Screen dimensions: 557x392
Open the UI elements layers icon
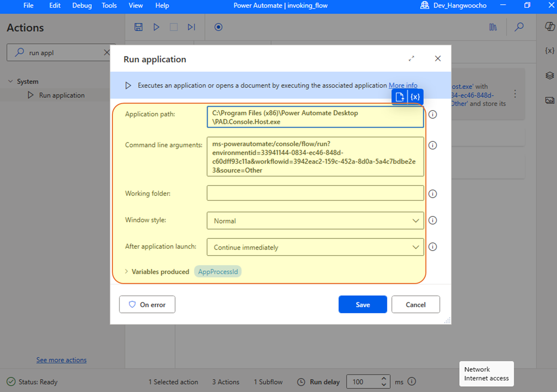click(x=550, y=76)
